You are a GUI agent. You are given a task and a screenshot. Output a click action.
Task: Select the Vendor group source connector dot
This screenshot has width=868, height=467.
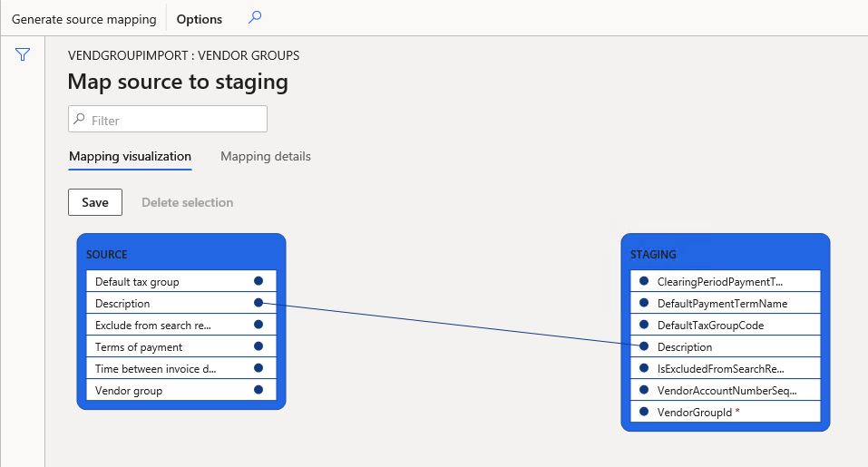pos(258,390)
